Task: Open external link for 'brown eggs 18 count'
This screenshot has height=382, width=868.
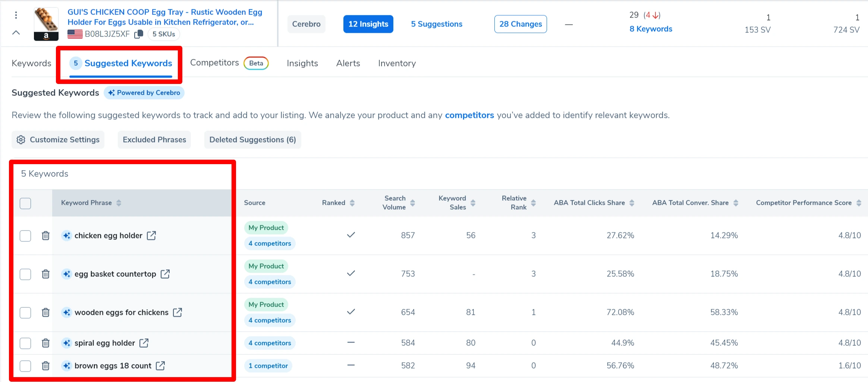Action: [160, 366]
